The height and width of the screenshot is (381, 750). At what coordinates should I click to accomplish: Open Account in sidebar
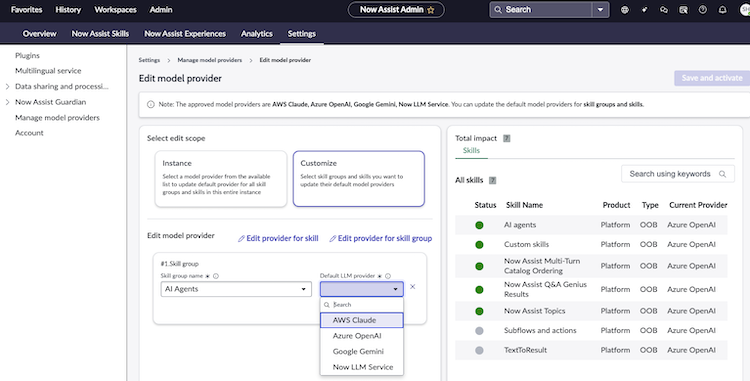[29, 133]
